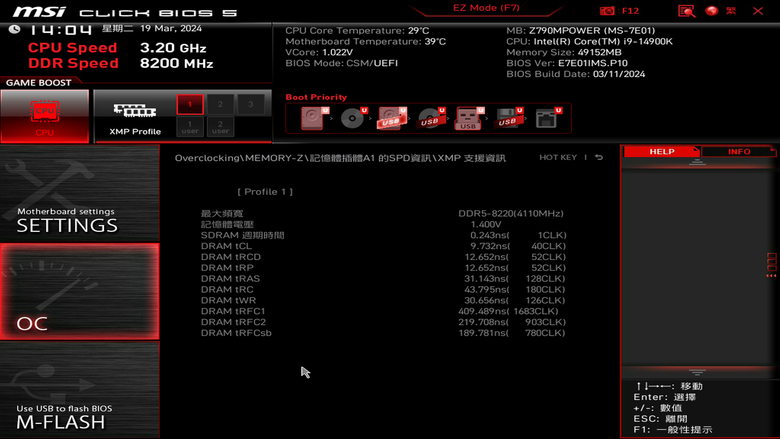Click the MB: Z790MPOWER text
780x439 pixels.
581,30
